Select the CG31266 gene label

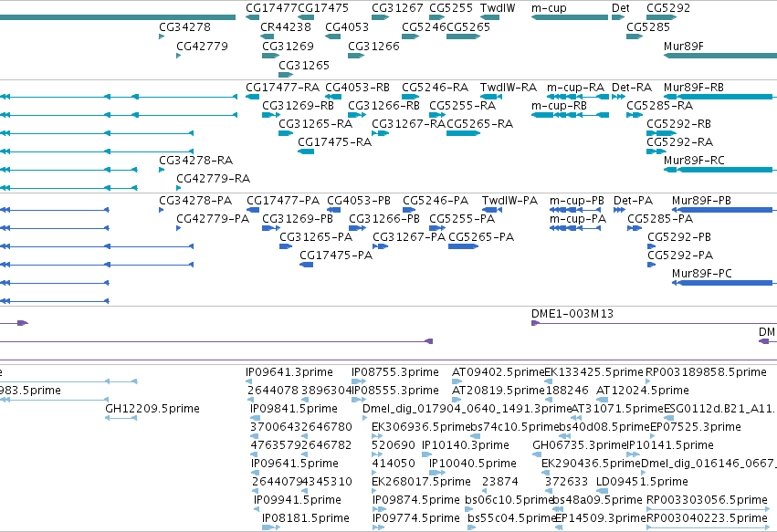pyautogui.click(x=373, y=46)
